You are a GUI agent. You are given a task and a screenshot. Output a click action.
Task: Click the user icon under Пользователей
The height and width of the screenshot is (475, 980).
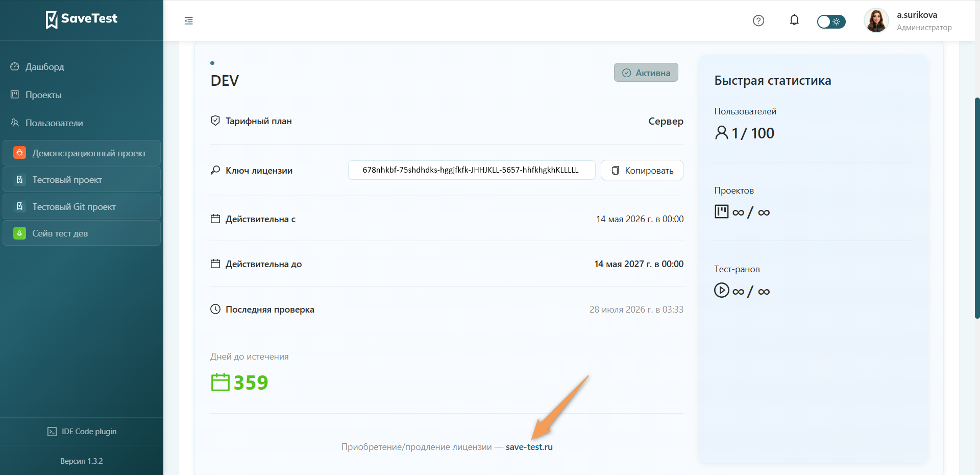(722, 133)
